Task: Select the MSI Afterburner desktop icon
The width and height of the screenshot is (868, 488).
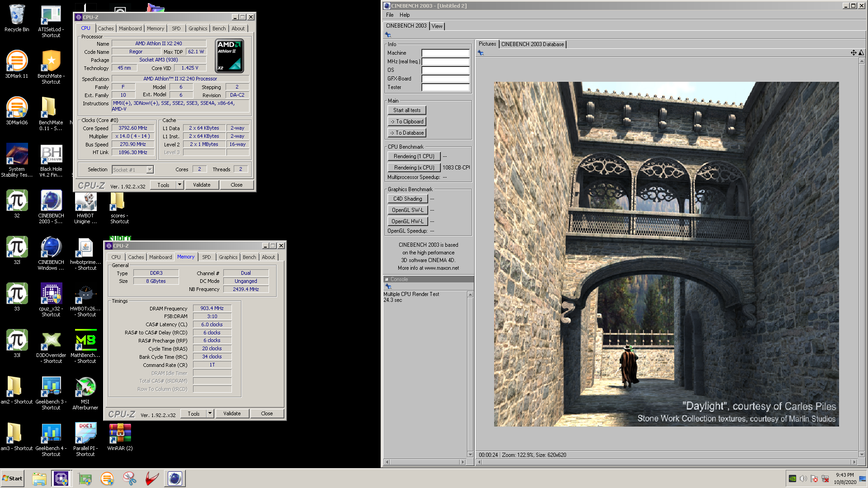Action: pos(85,393)
